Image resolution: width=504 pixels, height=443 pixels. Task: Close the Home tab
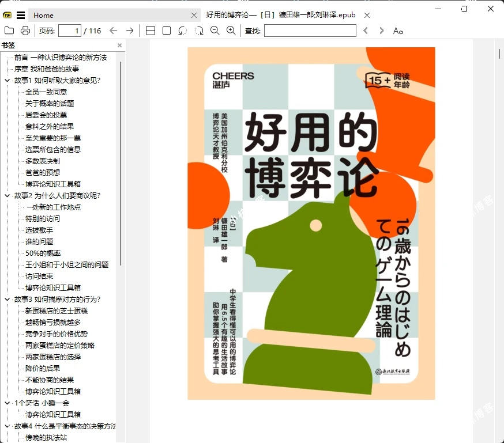click(194, 15)
